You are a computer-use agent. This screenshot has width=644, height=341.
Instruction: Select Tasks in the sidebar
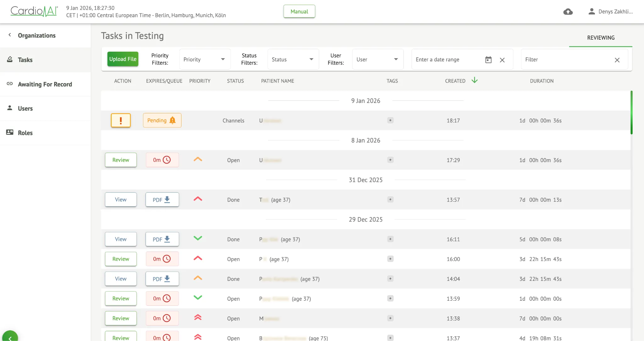click(x=46, y=60)
